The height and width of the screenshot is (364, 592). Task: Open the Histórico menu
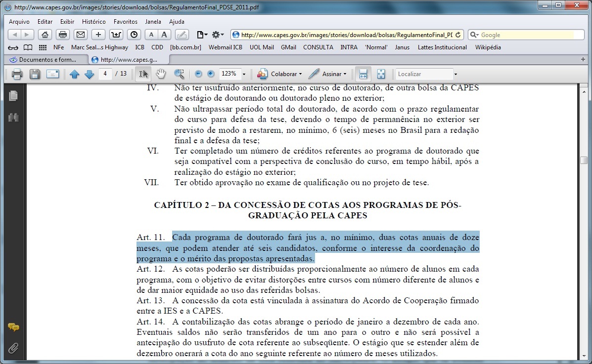pos(93,22)
